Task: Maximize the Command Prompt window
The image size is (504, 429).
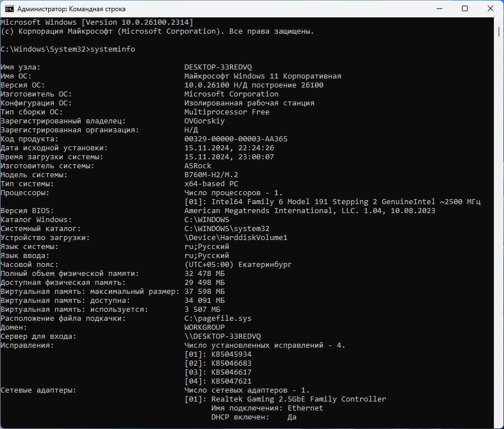Action: 464,8
